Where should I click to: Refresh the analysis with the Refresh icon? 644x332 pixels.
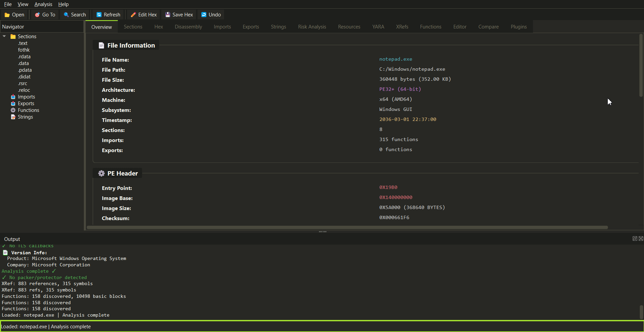coord(99,15)
